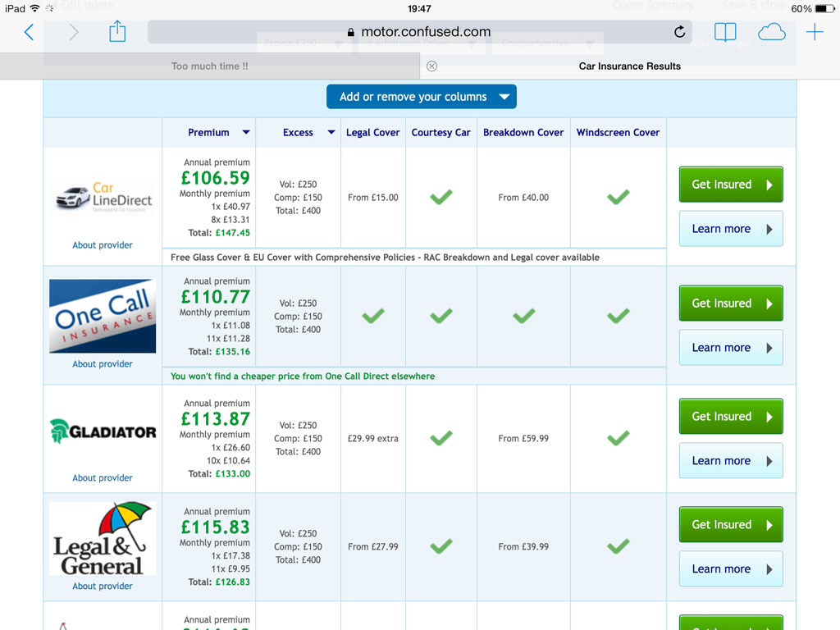Click the One Call Insurance logo
Viewport: 840px width, 630px height.
(x=103, y=316)
